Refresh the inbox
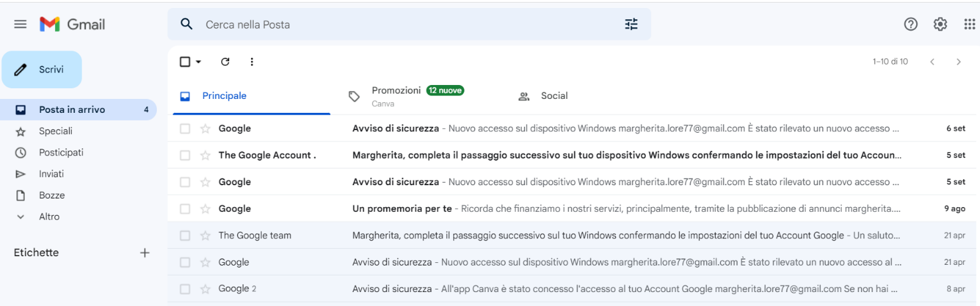Viewport: 980px width, 306px height. tap(225, 62)
